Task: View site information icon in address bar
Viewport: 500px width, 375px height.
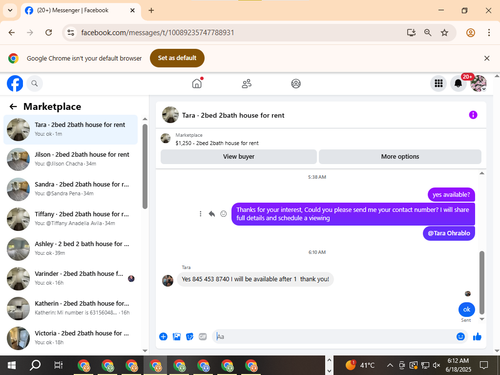Action: [71, 33]
